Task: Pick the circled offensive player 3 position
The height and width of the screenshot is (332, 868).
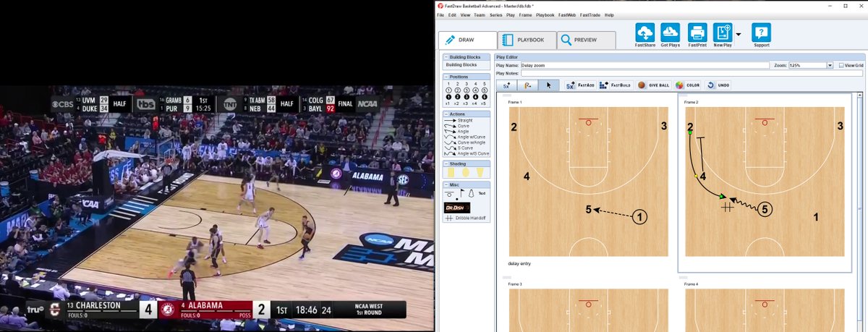Action: click(466, 90)
